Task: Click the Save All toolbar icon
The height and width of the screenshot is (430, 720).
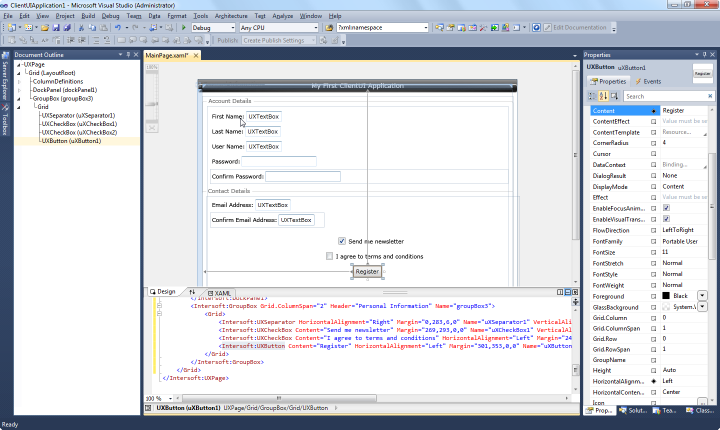Action: pos(69,29)
